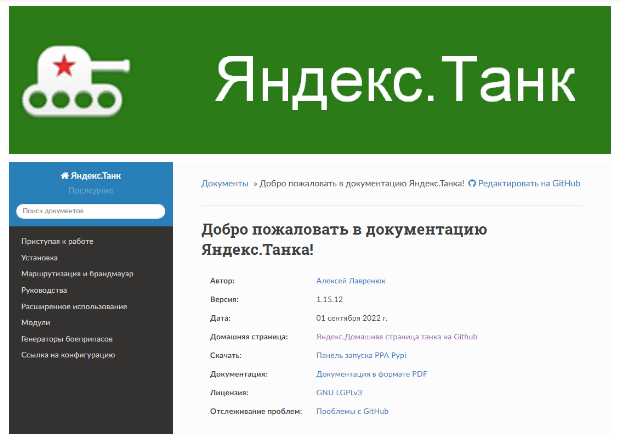Screen dimensions: 622x440
Task: Focus the Поиск документов search field
Action: point(91,211)
